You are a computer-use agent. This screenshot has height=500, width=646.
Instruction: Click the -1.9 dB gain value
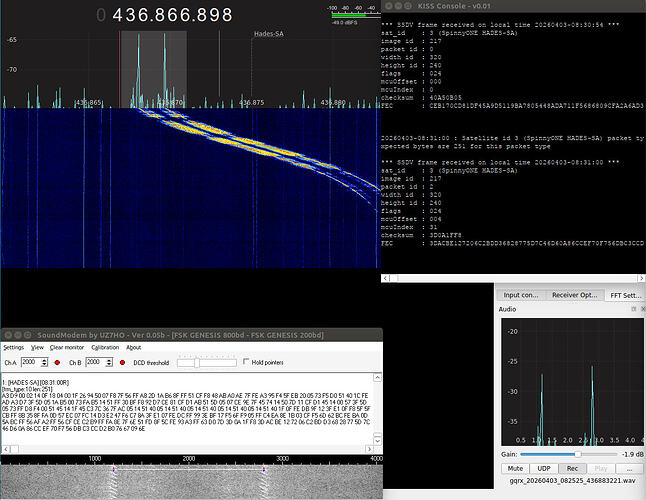[632, 454]
